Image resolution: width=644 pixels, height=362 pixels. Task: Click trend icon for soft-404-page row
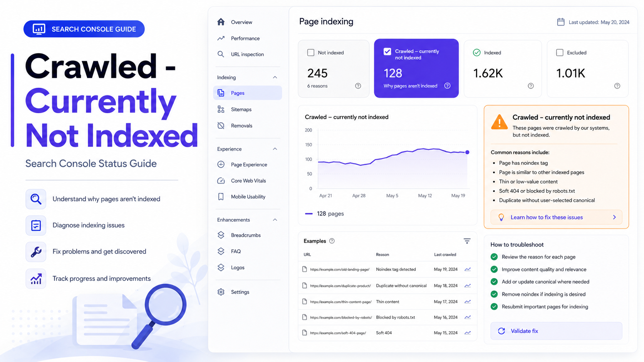click(468, 333)
